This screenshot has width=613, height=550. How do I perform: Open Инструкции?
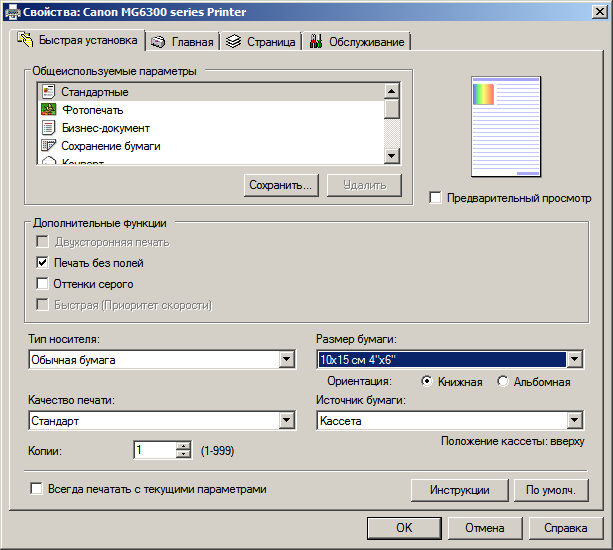pos(460,490)
